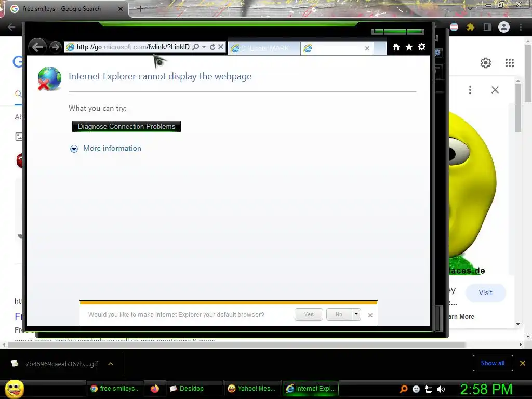Viewport: 532px width, 399px height.
Task: Click Diagnose Connection Problems button
Action: tap(126, 127)
